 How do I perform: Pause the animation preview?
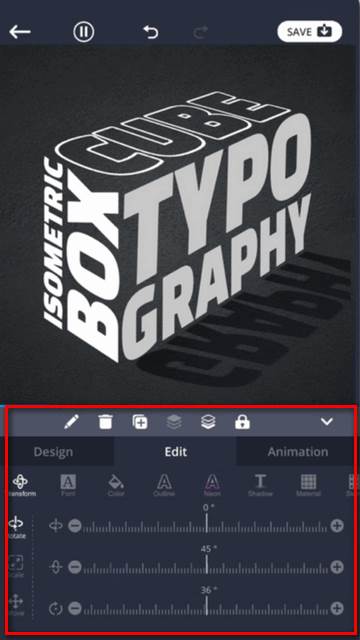pos(84,32)
